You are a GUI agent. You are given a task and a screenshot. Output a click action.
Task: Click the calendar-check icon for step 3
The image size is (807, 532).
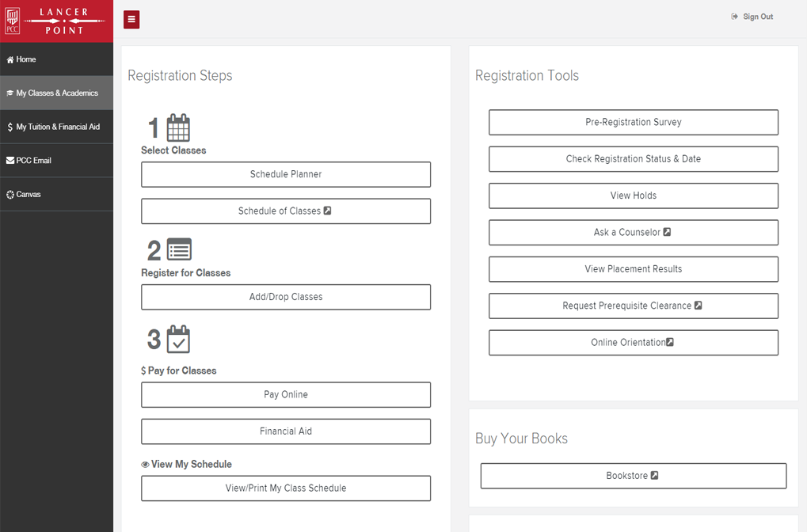(x=179, y=339)
